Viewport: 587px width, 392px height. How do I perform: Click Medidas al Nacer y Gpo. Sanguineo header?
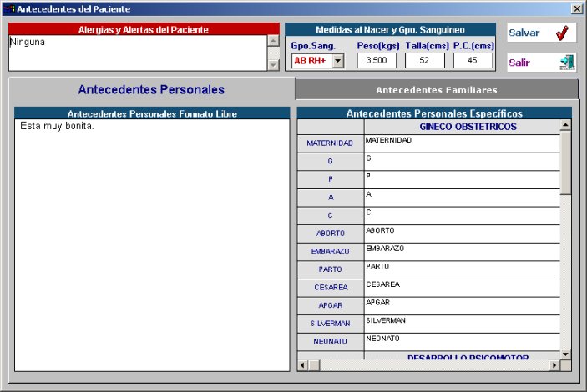pos(390,29)
